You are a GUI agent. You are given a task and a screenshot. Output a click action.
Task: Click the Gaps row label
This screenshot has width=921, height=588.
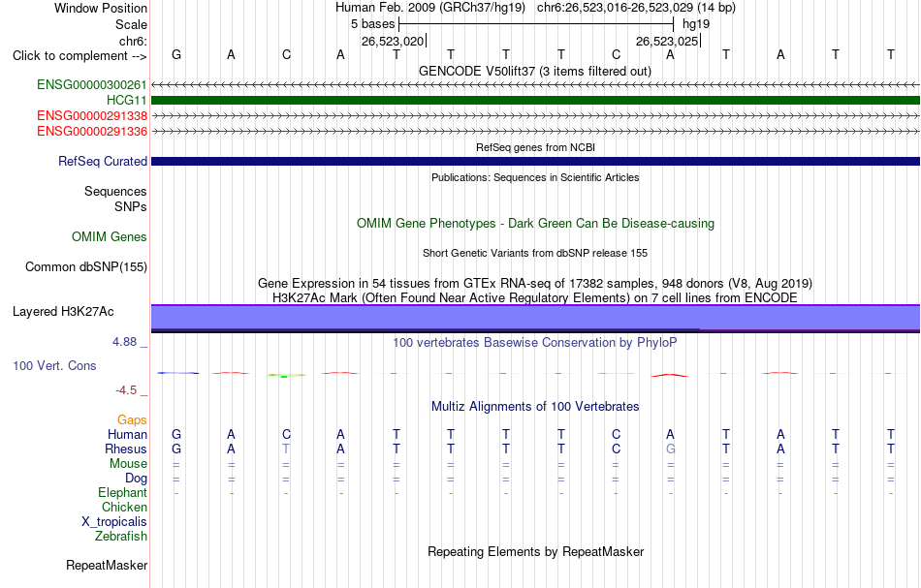click(x=132, y=419)
